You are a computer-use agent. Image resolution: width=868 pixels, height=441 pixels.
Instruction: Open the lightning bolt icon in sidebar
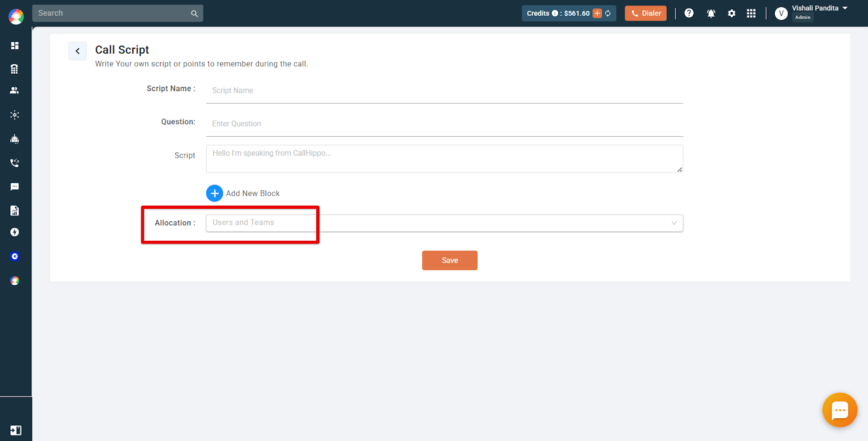[15, 232]
